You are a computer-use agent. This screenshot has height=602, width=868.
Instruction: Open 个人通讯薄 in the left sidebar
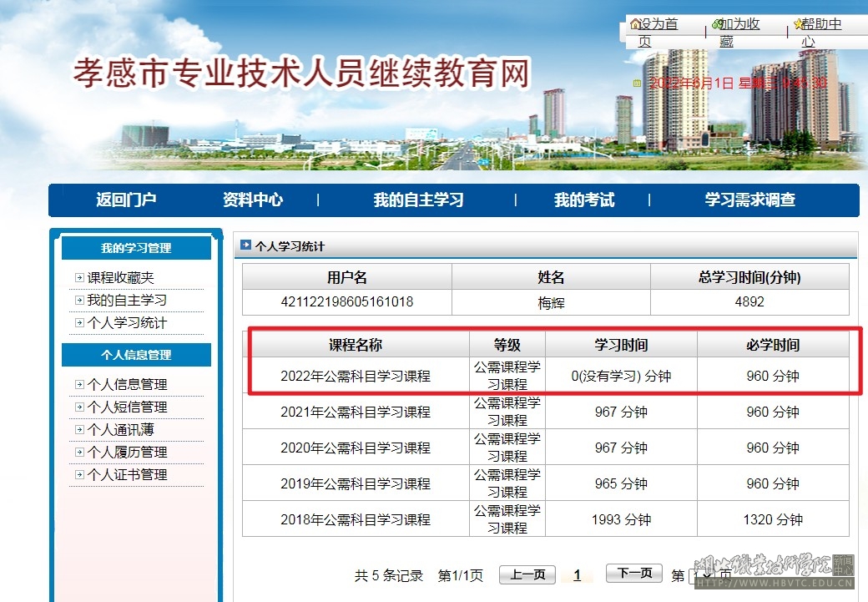pos(121,430)
